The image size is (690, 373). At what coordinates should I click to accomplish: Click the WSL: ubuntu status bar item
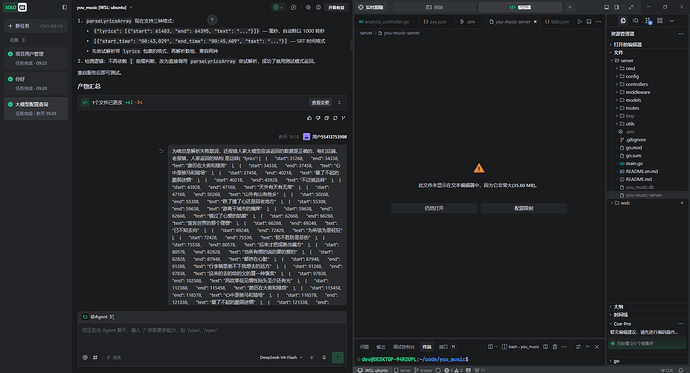(372, 370)
